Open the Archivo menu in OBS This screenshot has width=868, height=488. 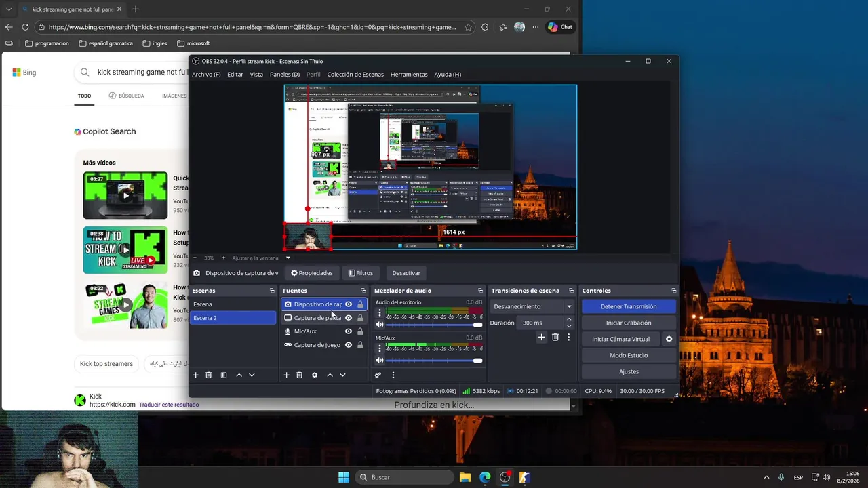point(206,75)
